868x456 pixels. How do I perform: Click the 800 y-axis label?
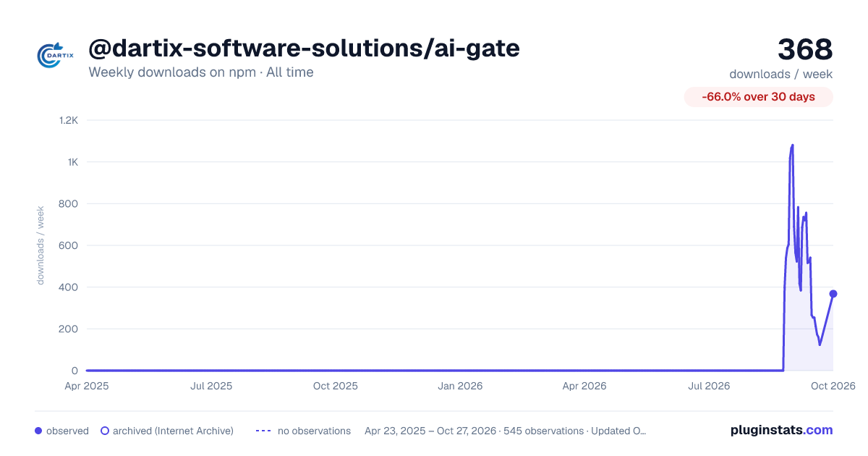coord(69,203)
